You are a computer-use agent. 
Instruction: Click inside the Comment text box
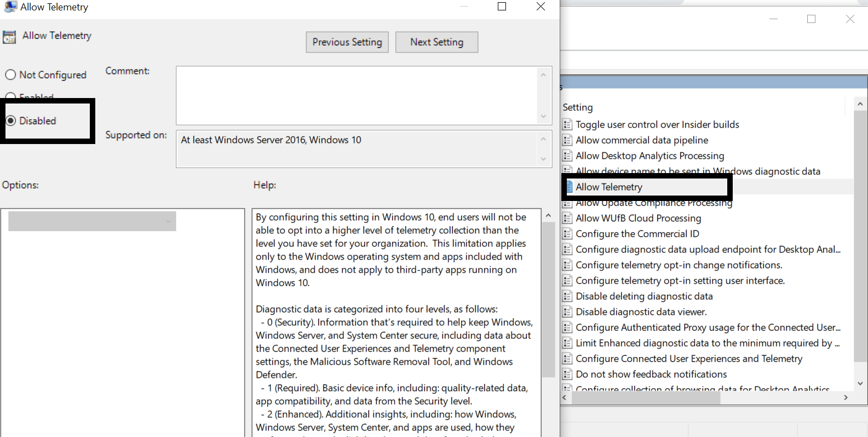358,95
